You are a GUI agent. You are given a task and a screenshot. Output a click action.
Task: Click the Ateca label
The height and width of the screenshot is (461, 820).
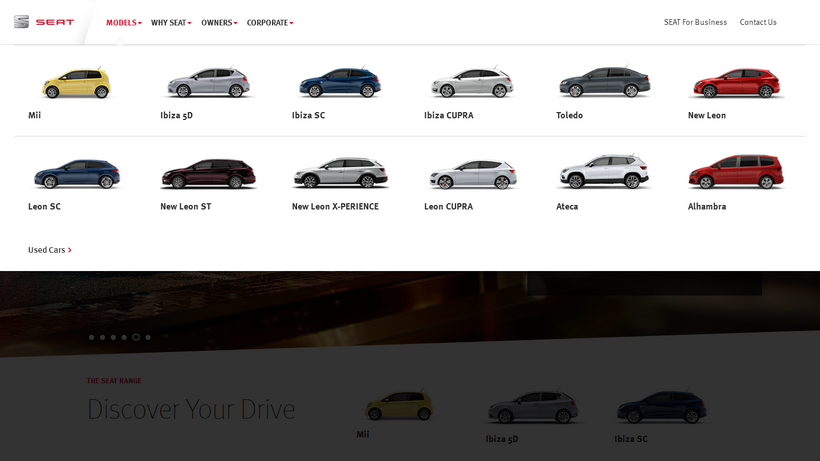[x=567, y=206]
